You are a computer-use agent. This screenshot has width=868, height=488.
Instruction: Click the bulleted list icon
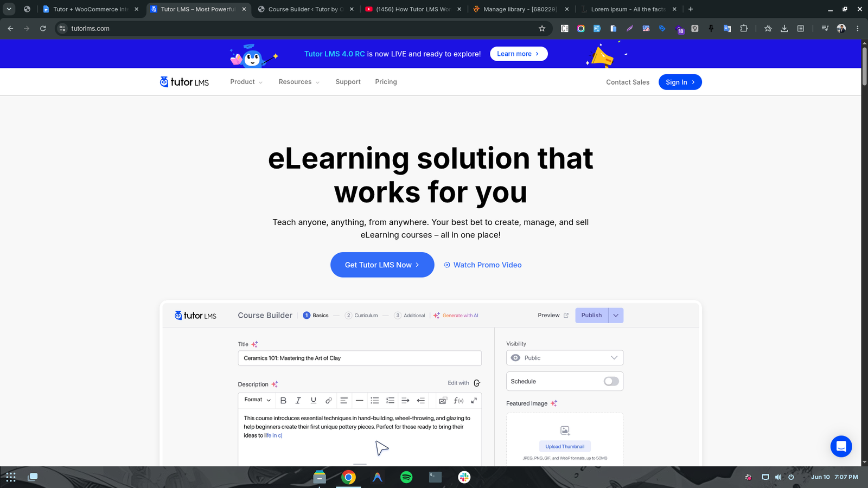pos(374,400)
